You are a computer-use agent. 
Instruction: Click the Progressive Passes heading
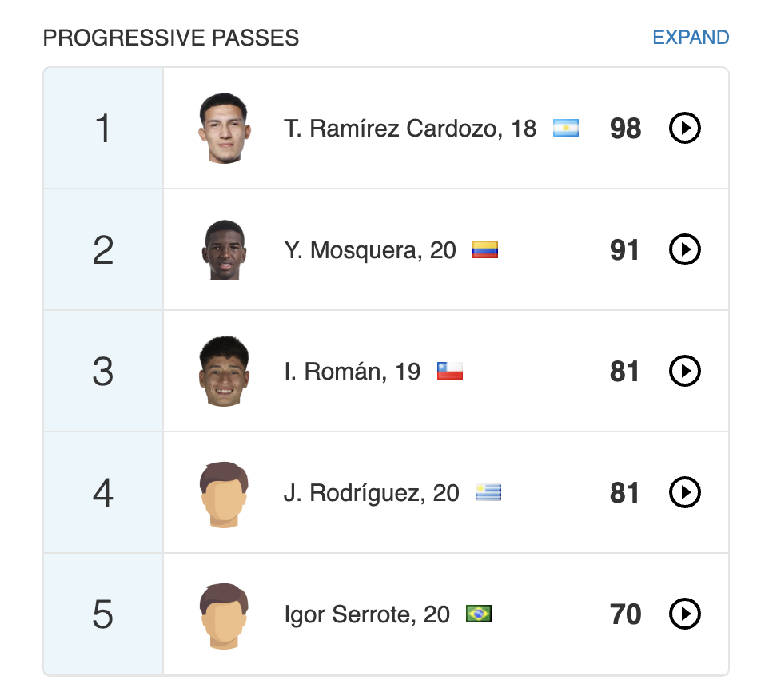point(171,38)
